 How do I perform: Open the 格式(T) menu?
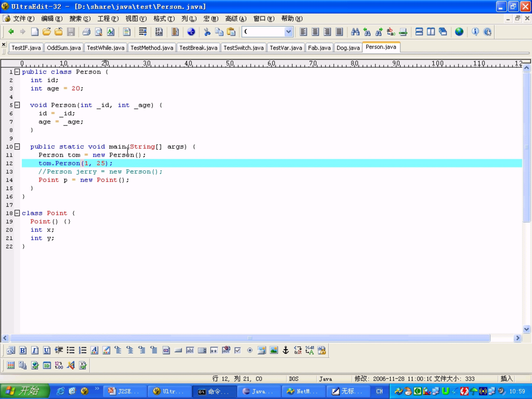tap(164, 19)
